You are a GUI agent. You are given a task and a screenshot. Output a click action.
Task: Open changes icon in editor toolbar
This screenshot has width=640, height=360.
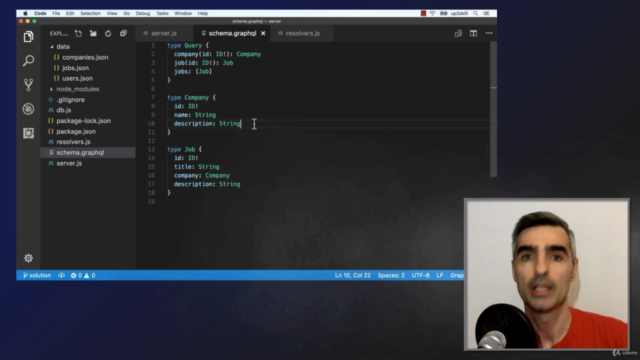(x=458, y=33)
